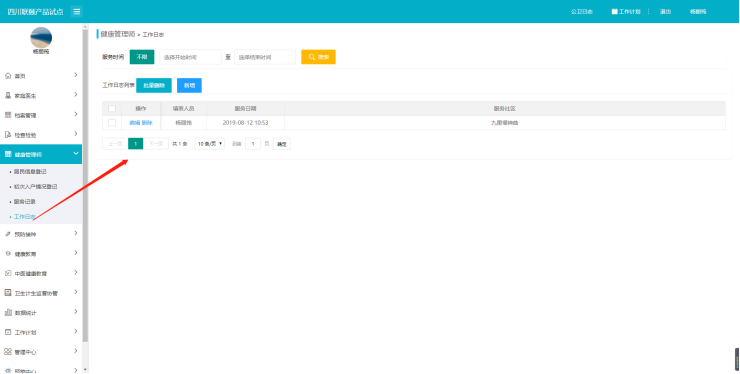Image resolution: width=740 pixels, height=374 pixels.
Task: Click the 家庭医生 doctor icon in sidebar
Action: [8, 95]
